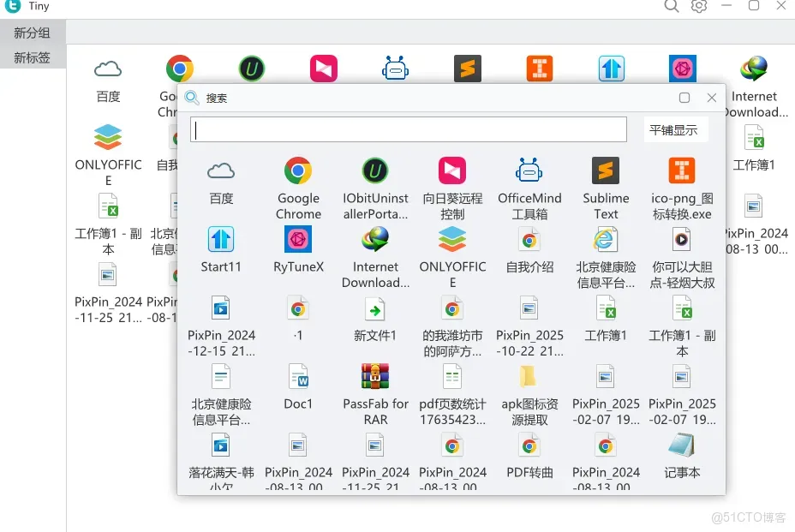Open PassFab for RAR
The height and width of the screenshot is (532, 795).
pyautogui.click(x=375, y=377)
